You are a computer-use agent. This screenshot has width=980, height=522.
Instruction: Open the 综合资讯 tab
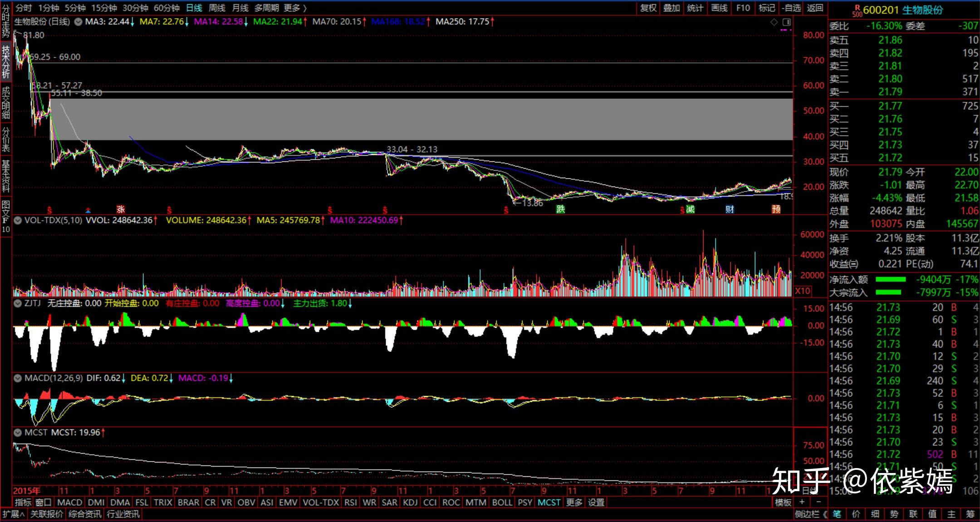pos(85,514)
